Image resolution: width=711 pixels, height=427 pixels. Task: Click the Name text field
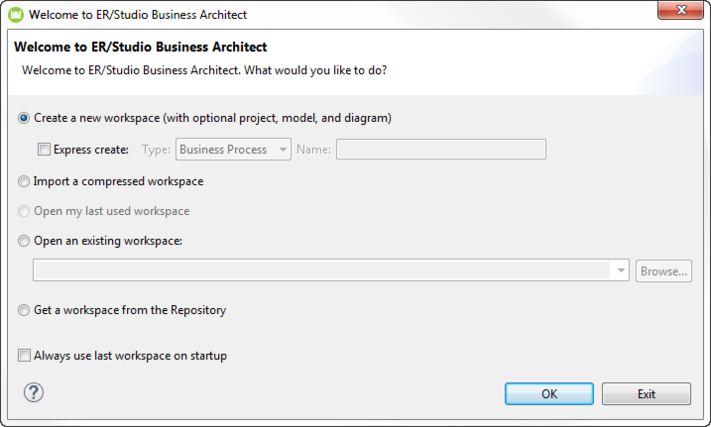pos(441,150)
